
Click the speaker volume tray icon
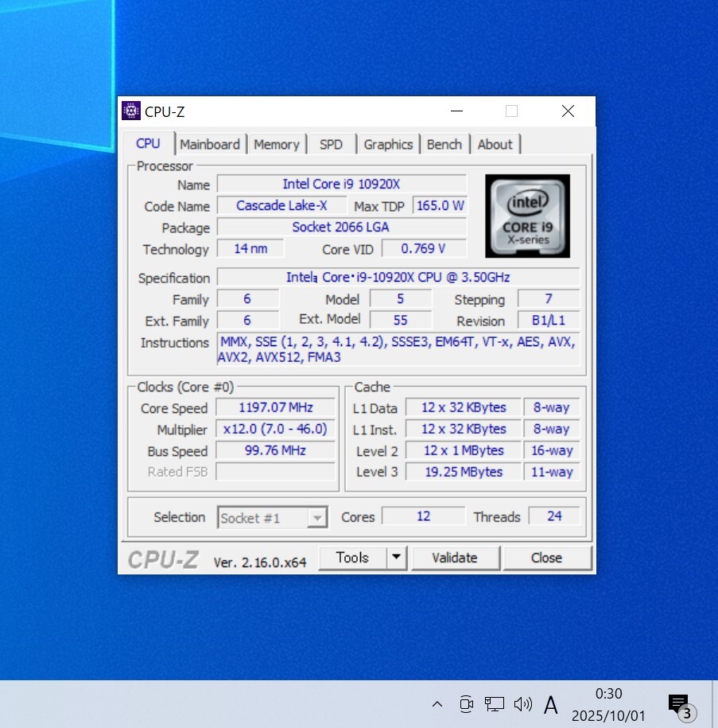(x=522, y=704)
